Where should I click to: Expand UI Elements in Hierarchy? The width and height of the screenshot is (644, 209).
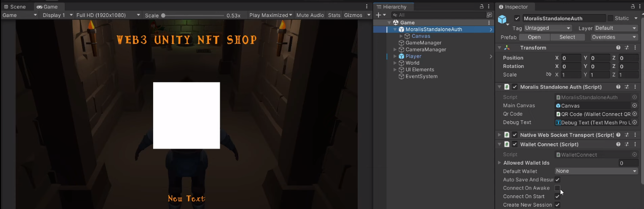(x=395, y=69)
